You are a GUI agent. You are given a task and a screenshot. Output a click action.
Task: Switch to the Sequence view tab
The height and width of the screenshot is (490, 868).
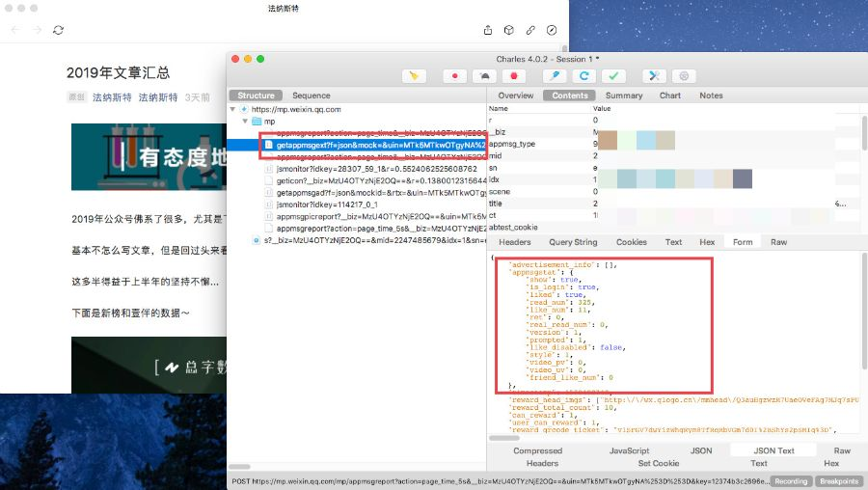[x=312, y=95]
